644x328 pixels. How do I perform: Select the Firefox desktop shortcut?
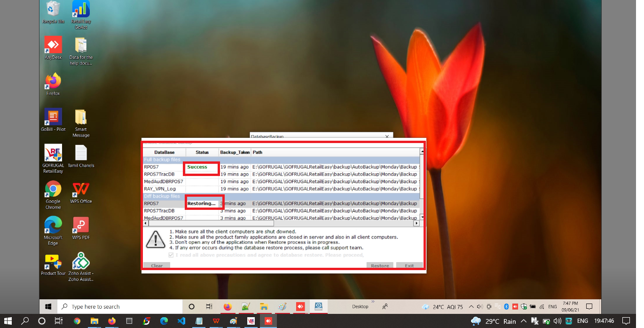53,84
